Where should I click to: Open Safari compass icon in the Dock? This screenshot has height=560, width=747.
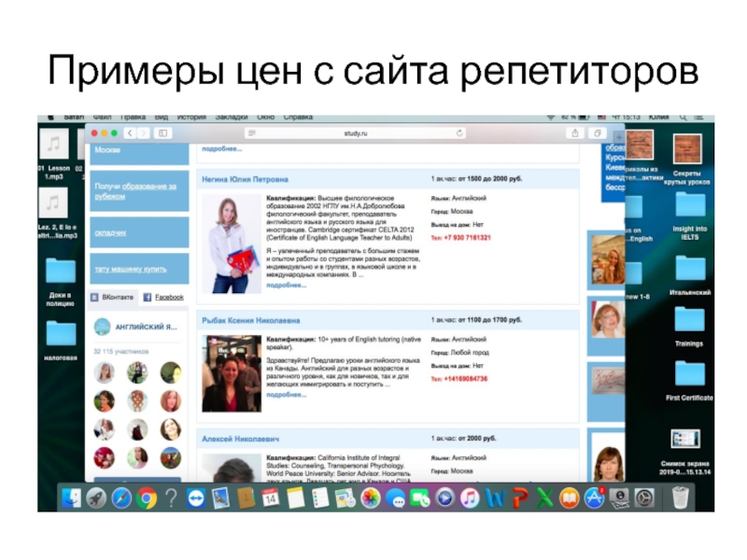tap(121, 498)
